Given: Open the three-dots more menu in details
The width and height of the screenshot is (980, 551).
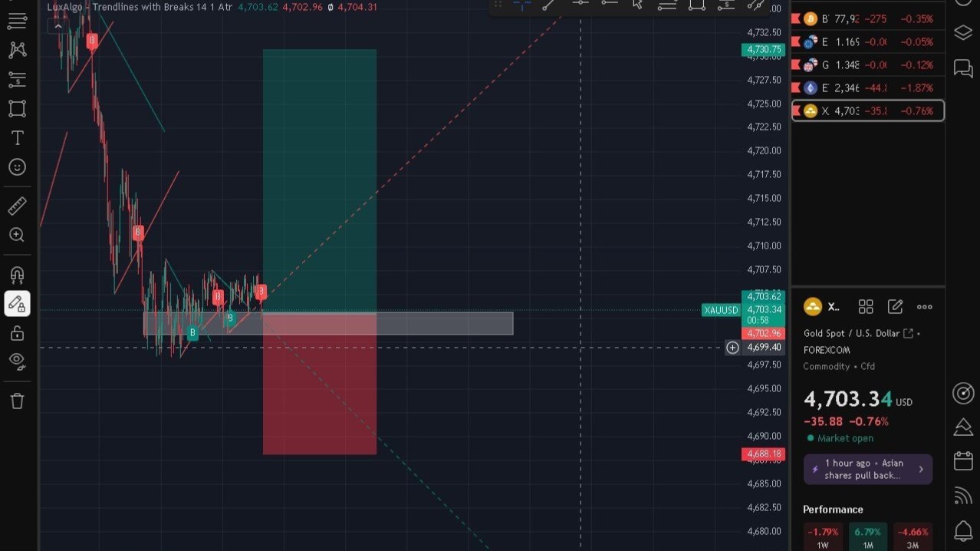Looking at the screenshot, I should coord(925,307).
